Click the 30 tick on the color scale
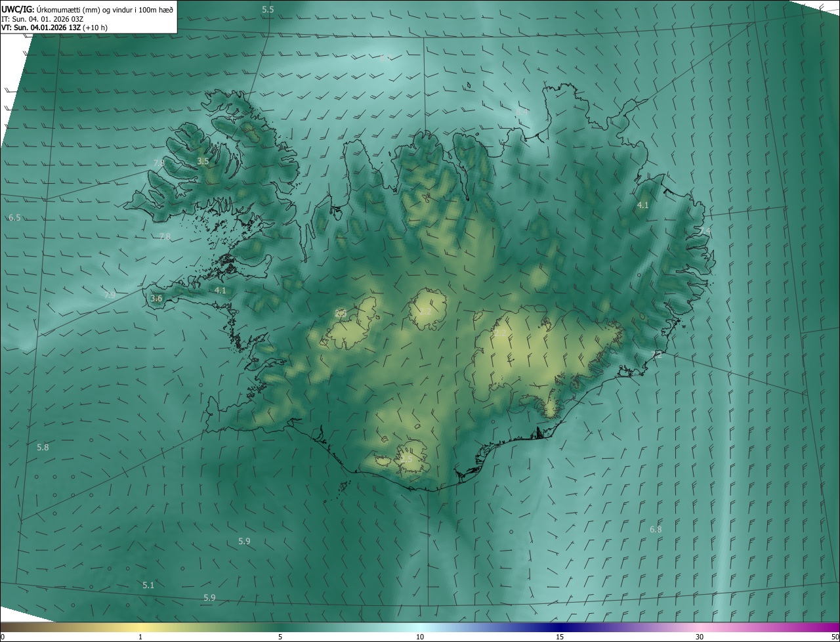 tap(700, 637)
